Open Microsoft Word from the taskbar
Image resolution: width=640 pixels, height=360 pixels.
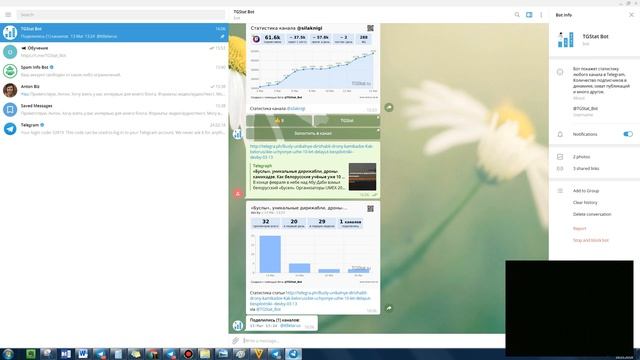(83, 354)
